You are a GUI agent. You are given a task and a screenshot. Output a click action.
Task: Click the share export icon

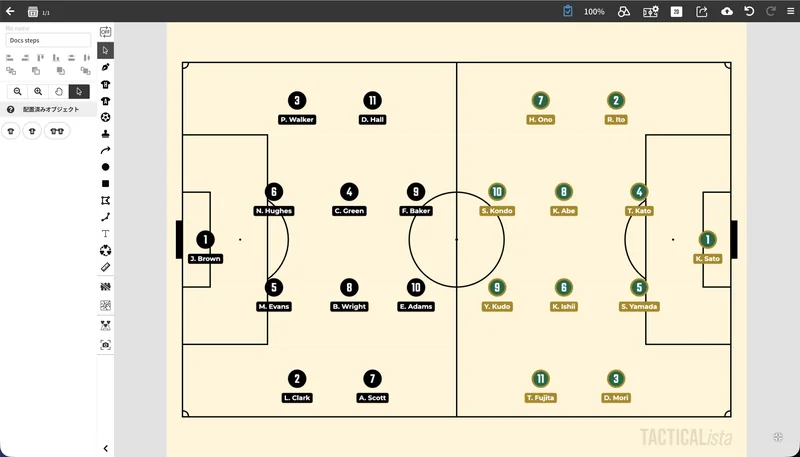pos(702,11)
